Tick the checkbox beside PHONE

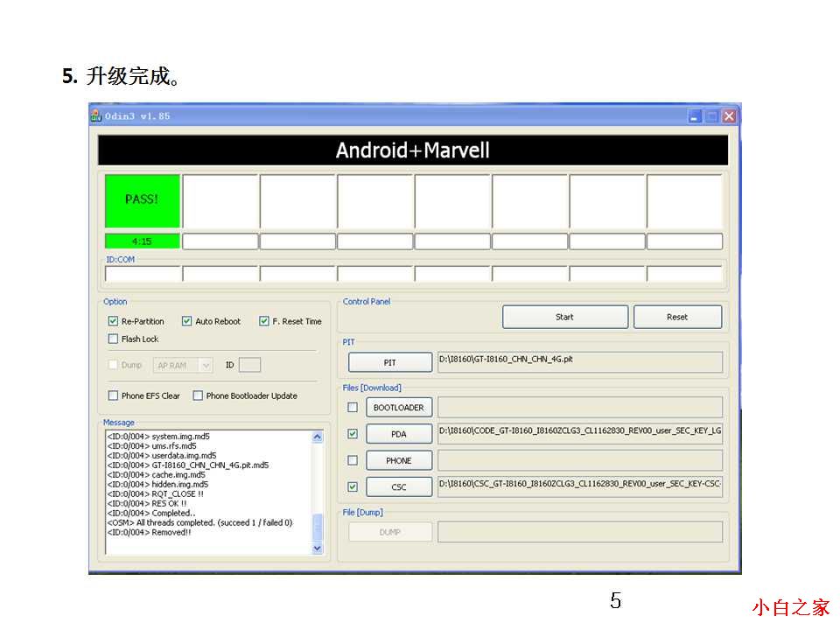click(353, 459)
